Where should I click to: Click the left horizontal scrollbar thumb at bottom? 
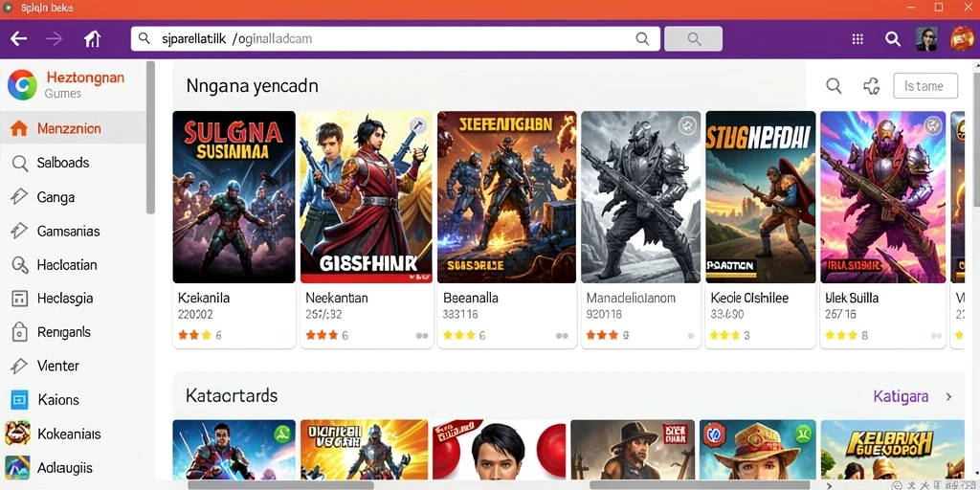[x=280, y=485]
